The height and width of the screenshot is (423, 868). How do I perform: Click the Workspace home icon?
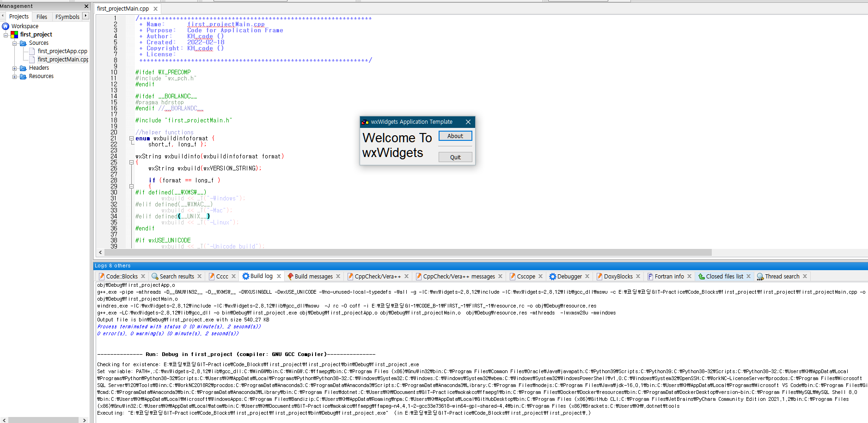tap(6, 26)
